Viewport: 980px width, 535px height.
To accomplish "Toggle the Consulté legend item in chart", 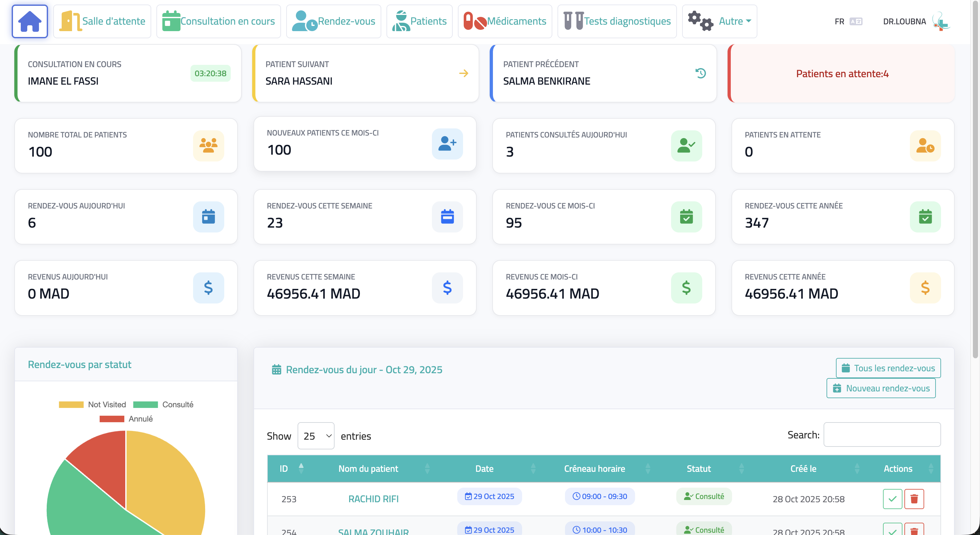I will 163,404.
